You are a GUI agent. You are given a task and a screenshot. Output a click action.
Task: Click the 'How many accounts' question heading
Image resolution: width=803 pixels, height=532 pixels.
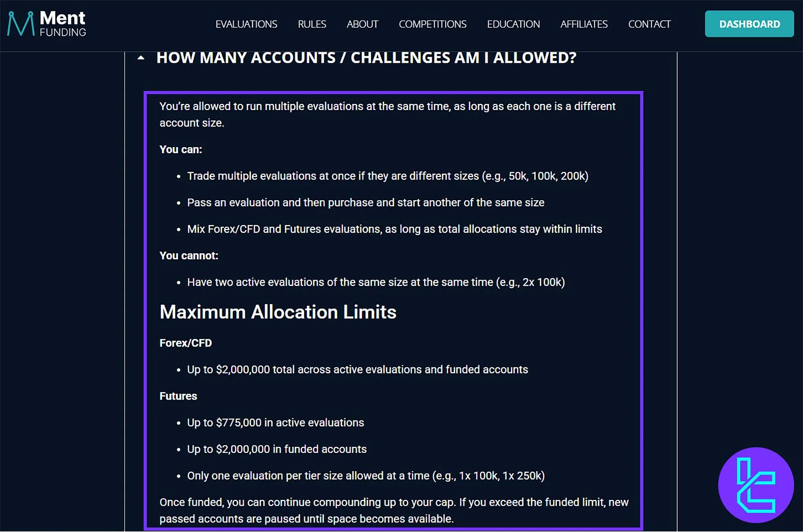point(366,58)
